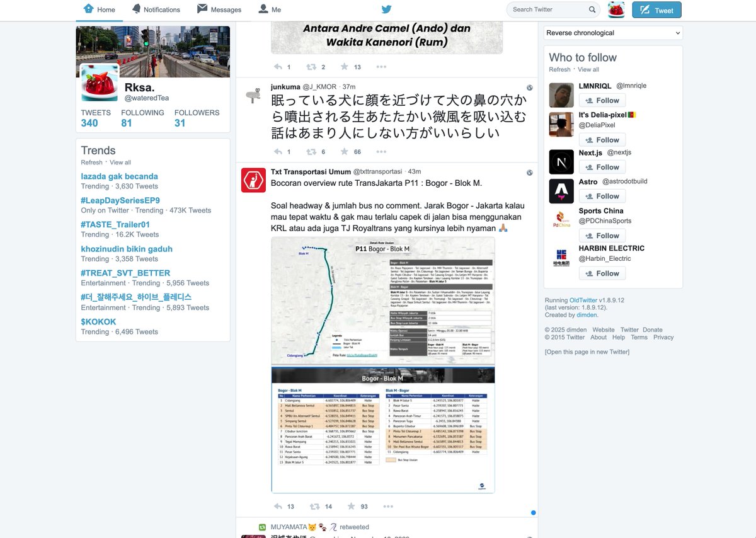The height and width of the screenshot is (538, 756).
Task: Open trend khozinudin bikin gaduh
Action: [x=127, y=249]
